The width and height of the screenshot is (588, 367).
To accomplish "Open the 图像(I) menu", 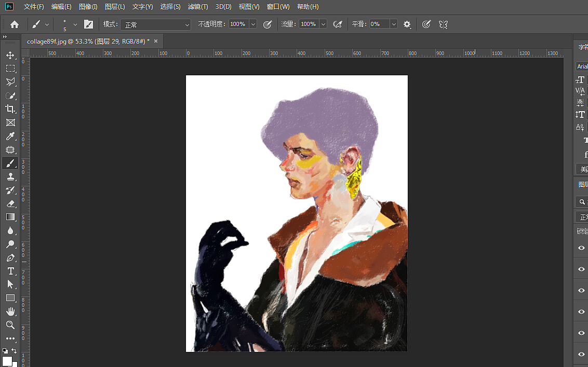I will 88,7.
